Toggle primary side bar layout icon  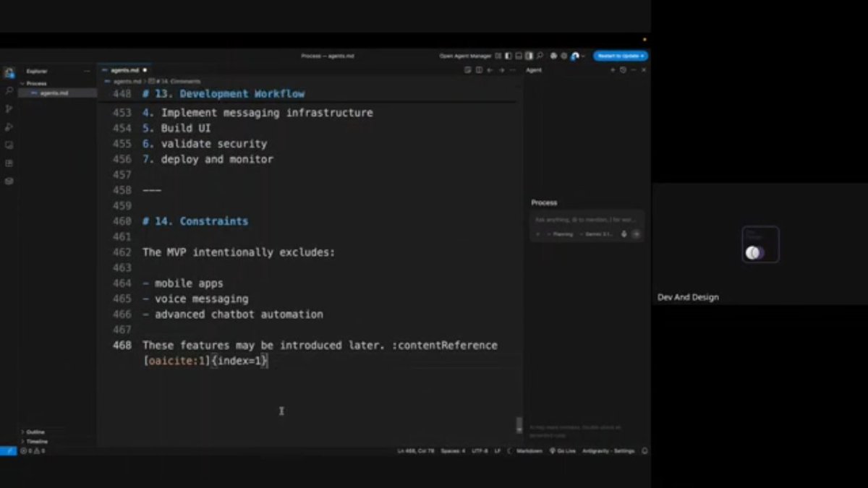point(509,56)
